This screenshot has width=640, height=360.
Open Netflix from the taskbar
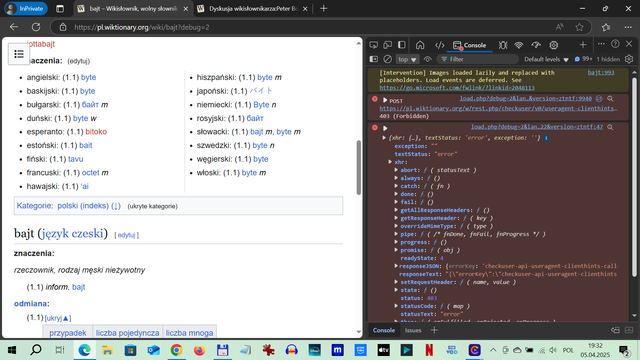tap(429, 350)
